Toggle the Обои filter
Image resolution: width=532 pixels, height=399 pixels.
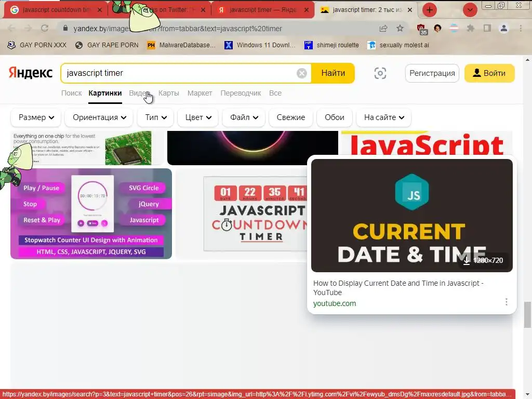(x=334, y=117)
